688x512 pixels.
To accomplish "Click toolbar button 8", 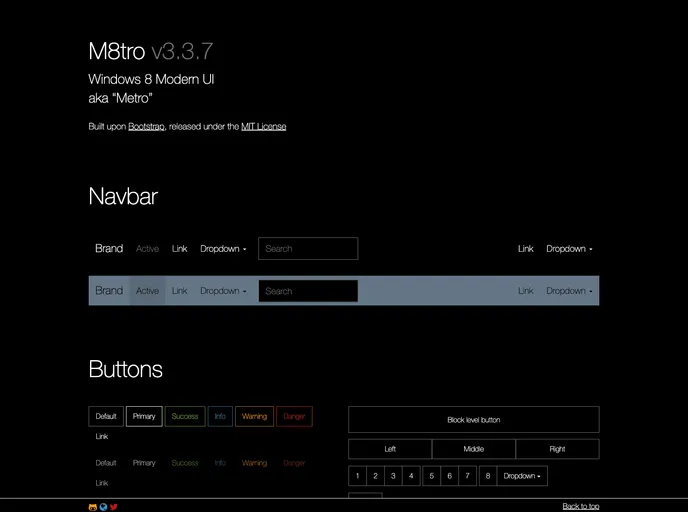I will (488, 476).
